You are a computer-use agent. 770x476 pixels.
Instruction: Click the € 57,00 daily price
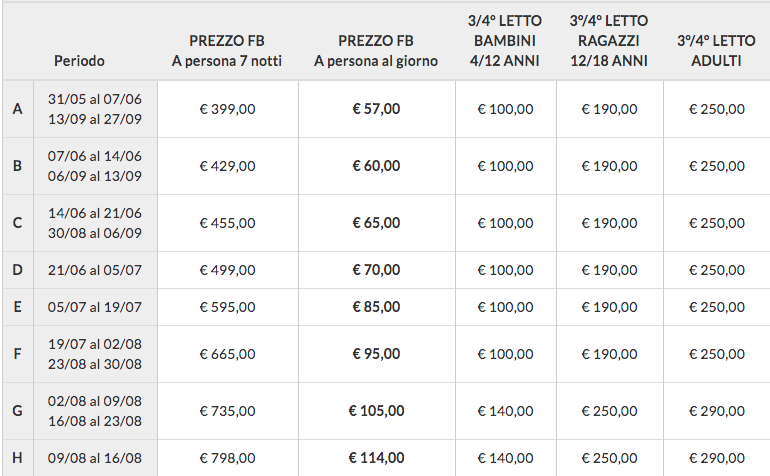click(x=376, y=109)
